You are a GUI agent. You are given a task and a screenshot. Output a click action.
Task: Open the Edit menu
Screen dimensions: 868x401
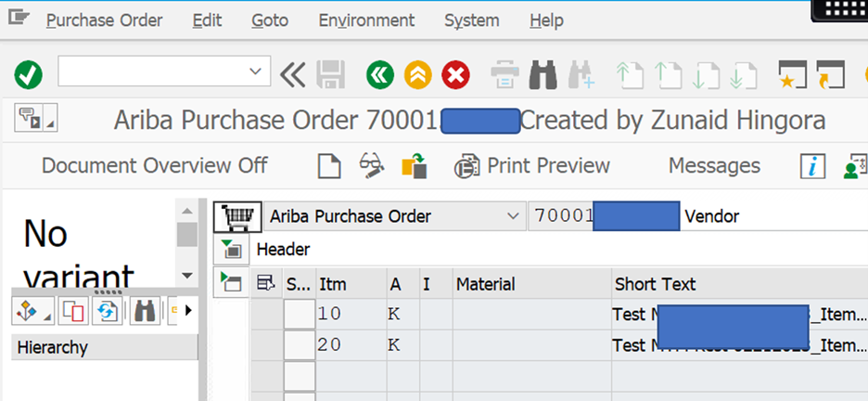[x=207, y=20]
